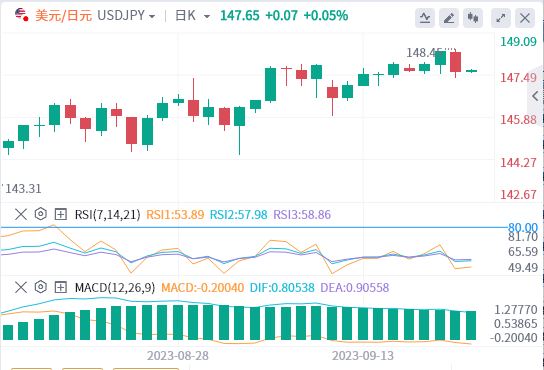Click the 美元/日元 pair name
The image size is (544, 370).
click(x=63, y=16)
